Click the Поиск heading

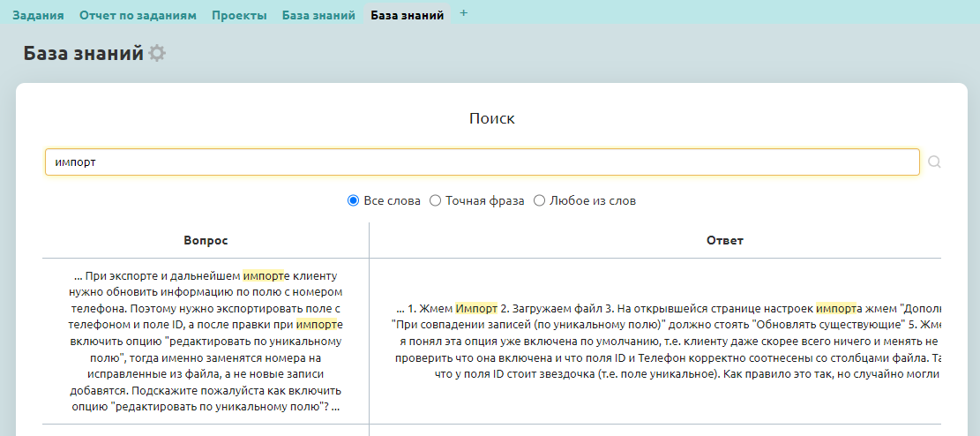click(x=491, y=118)
